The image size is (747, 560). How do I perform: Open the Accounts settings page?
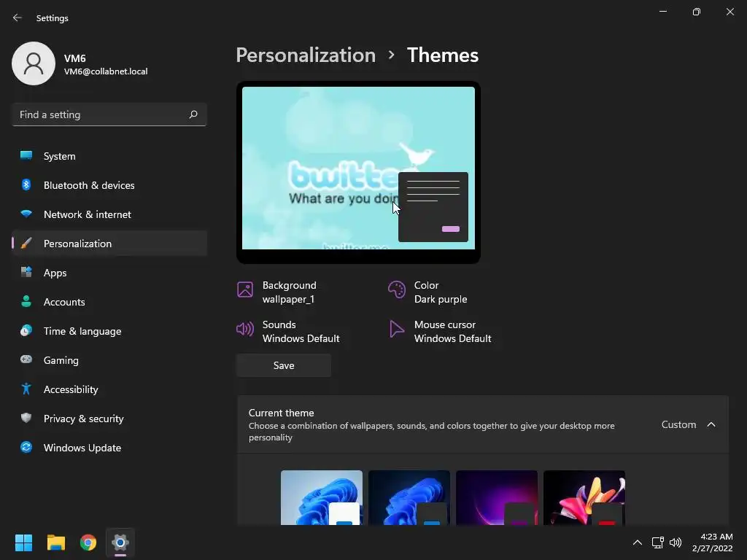(x=109, y=302)
